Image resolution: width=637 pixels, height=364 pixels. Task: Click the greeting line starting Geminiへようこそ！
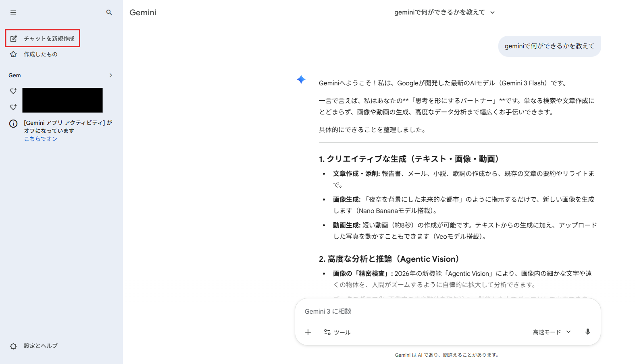tap(444, 83)
